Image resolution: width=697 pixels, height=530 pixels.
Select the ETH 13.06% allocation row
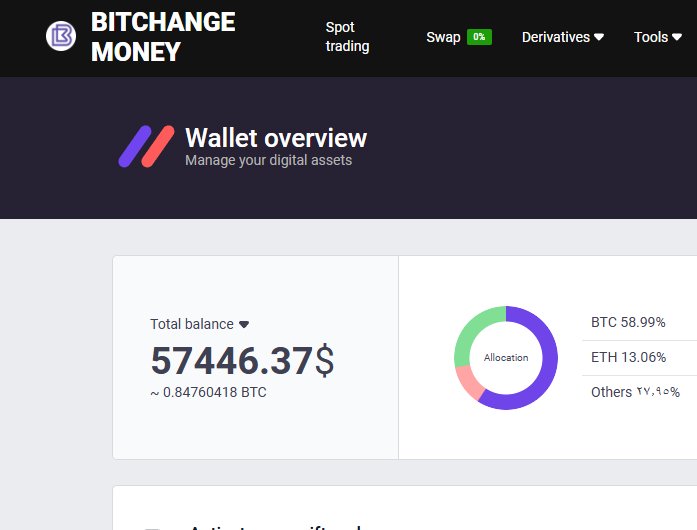tap(639, 357)
